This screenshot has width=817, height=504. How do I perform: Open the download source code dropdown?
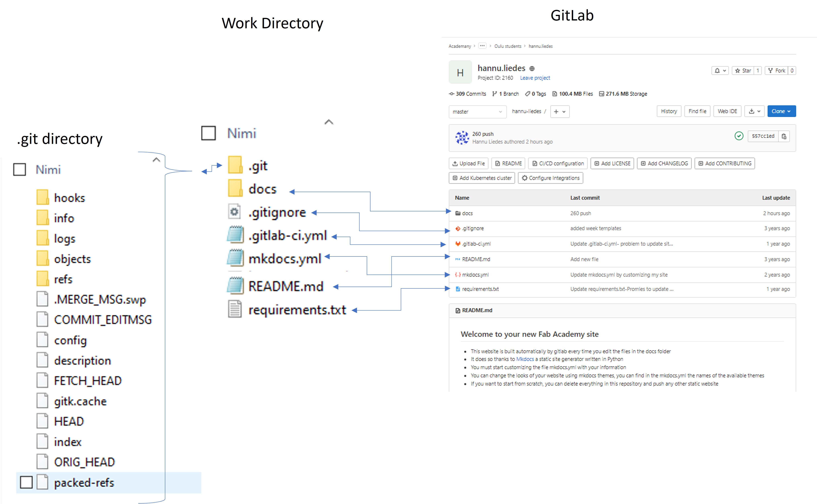[x=754, y=111]
